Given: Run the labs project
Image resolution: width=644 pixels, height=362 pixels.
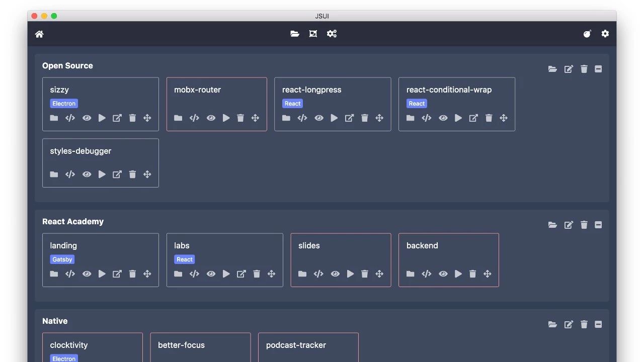Looking at the screenshot, I should (x=226, y=274).
